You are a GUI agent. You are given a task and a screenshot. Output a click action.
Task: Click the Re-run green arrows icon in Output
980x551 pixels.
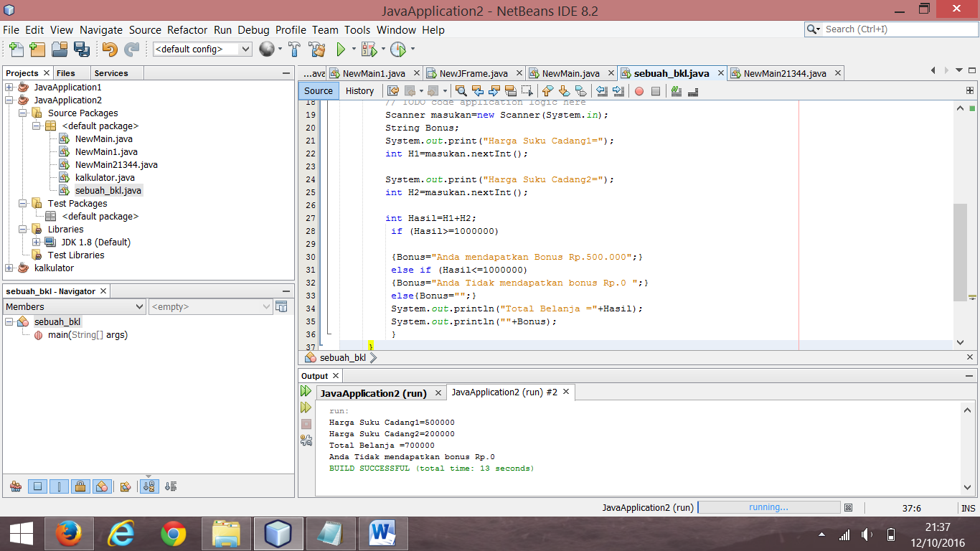pos(306,392)
